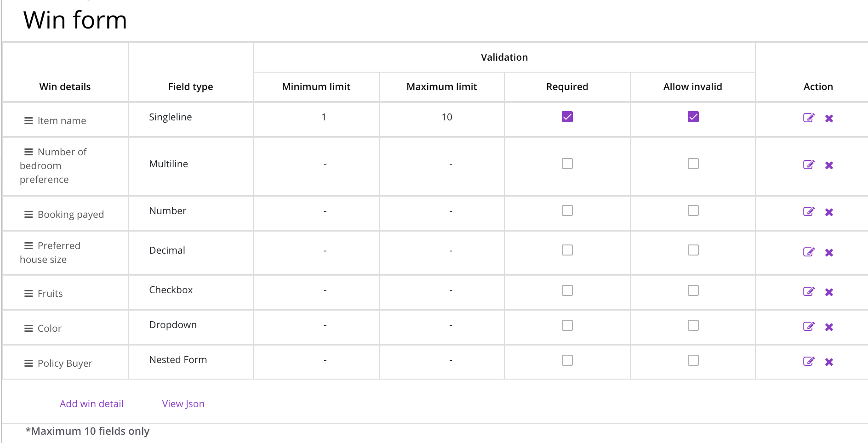Click Add win detail link

click(91, 403)
